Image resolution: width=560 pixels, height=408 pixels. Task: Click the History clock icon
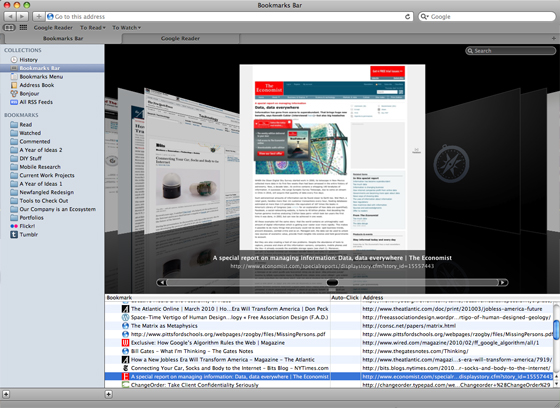[14, 60]
